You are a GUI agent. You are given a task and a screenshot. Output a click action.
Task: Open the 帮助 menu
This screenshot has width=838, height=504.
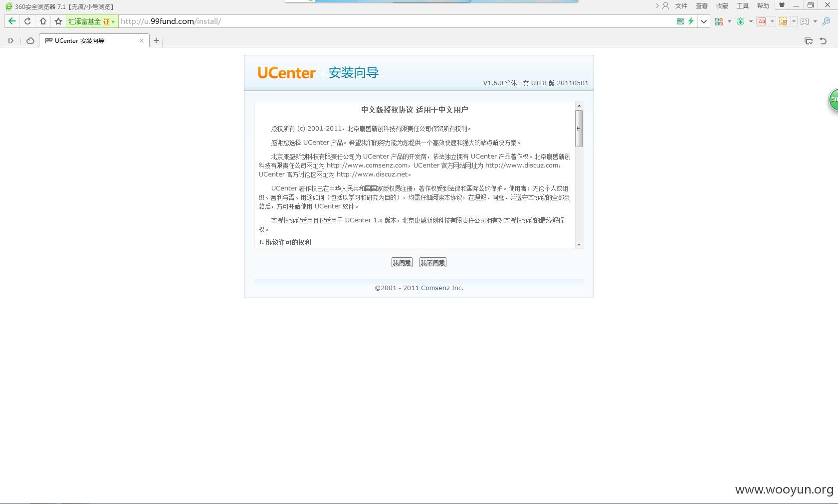pyautogui.click(x=763, y=6)
